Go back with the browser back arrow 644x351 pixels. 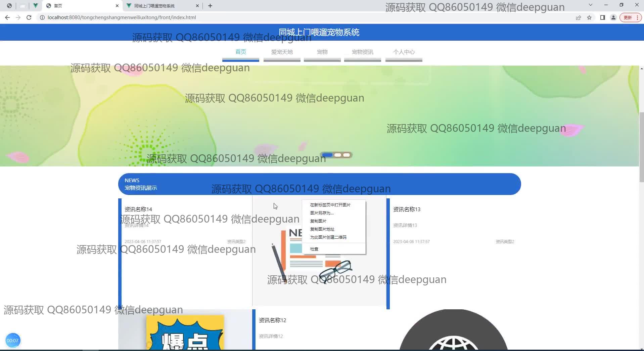pyautogui.click(x=7, y=17)
